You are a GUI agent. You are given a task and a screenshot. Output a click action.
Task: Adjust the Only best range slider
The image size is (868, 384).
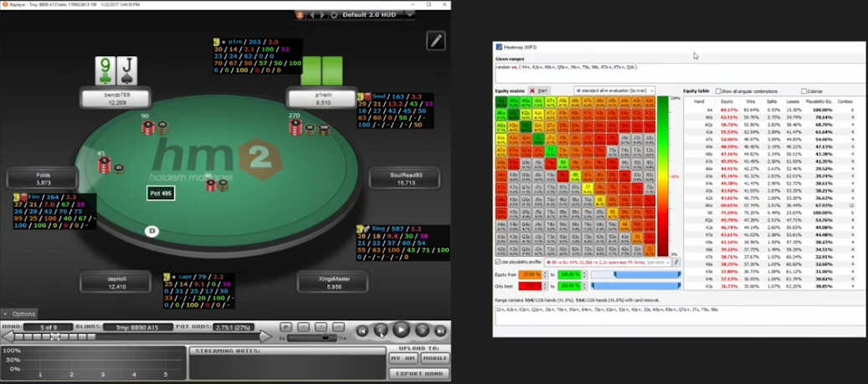point(635,286)
